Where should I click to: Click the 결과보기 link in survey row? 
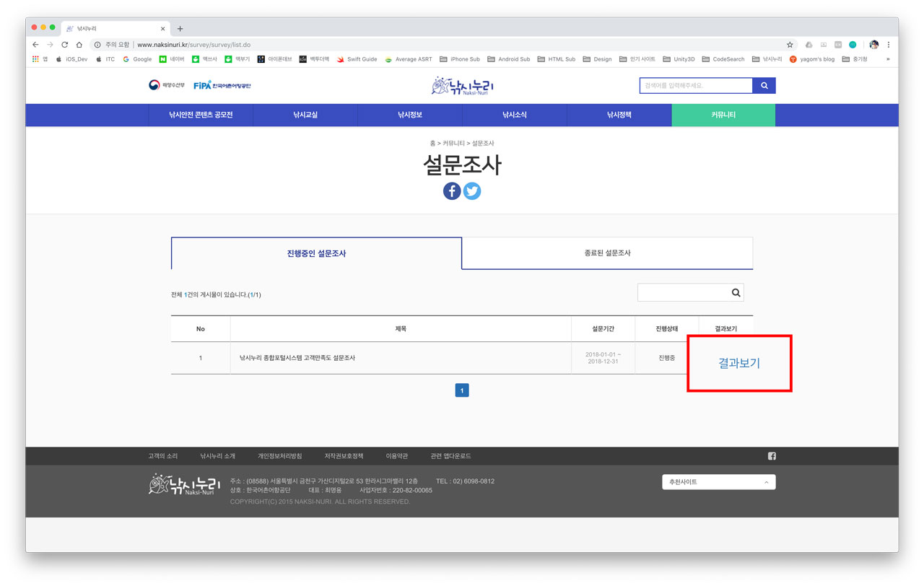click(x=738, y=363)
